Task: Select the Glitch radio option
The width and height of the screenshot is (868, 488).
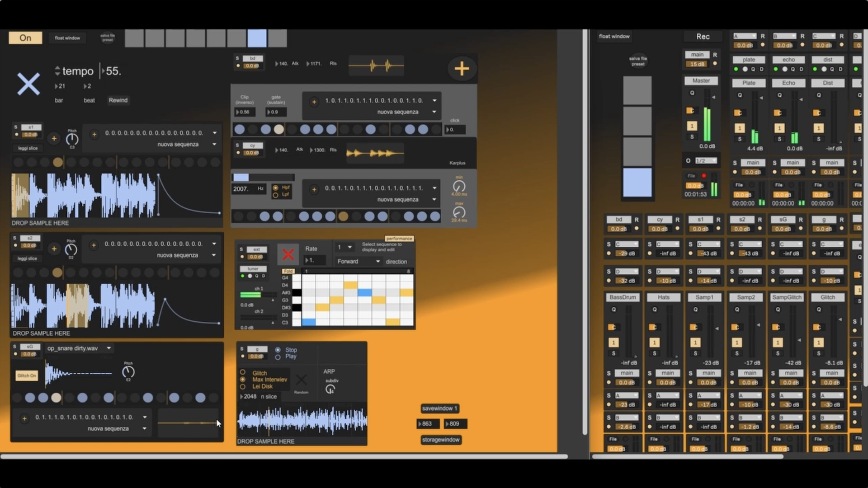Action: pos(243,372)
